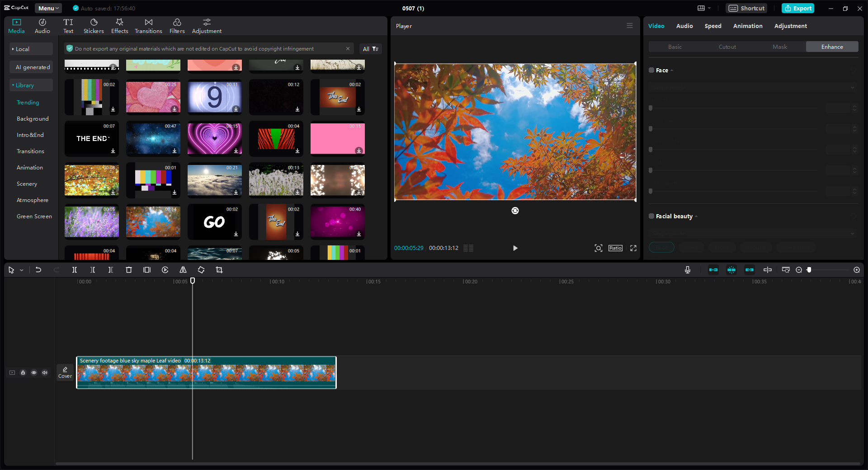868x470 pixels.
Task: Edit the clip Cover
Action: click(x=65, y=372)
